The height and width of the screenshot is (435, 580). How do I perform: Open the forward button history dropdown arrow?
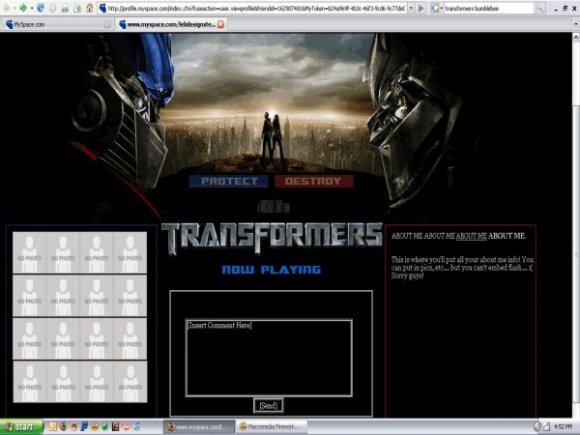click(x=31, y=8)
